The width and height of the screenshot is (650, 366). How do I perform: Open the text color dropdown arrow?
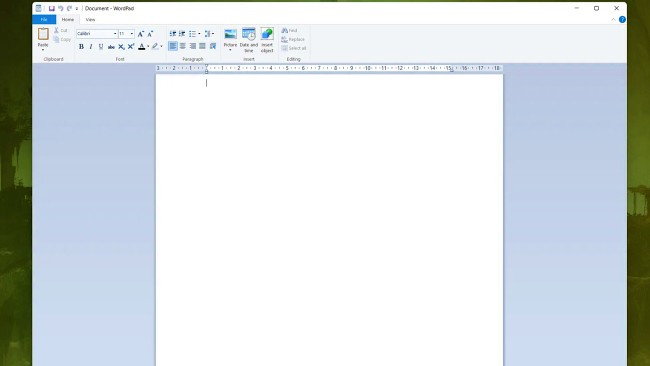[x=148, y=46]
